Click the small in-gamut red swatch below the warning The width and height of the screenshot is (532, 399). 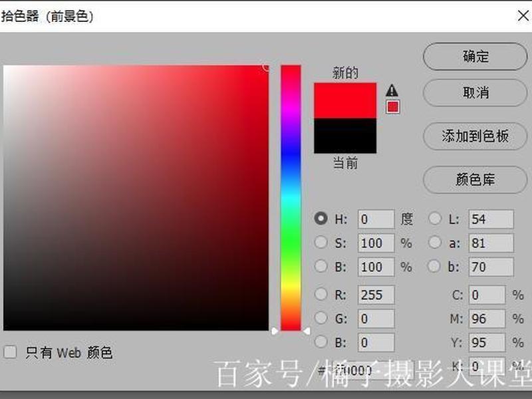392,107
